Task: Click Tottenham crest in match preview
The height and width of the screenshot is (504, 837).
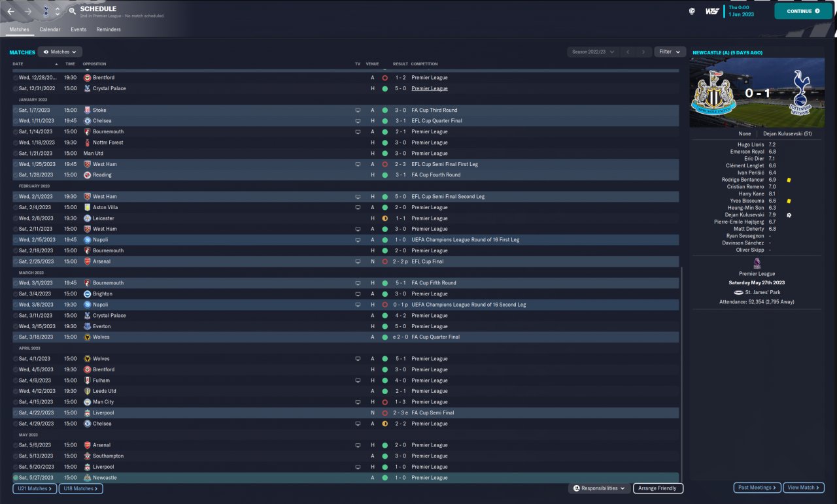Action: click(798, 92)
